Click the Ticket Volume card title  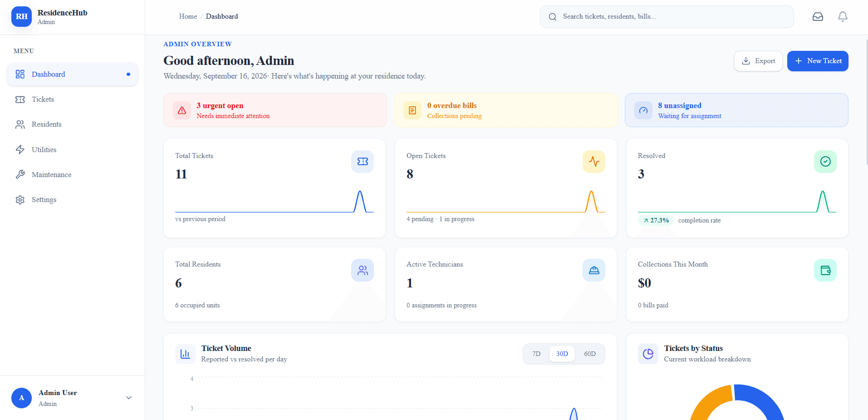click(226, 348)
